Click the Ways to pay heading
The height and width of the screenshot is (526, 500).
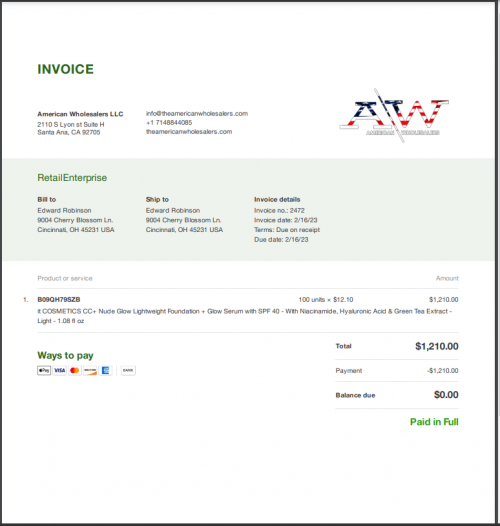tap(65, 355)
